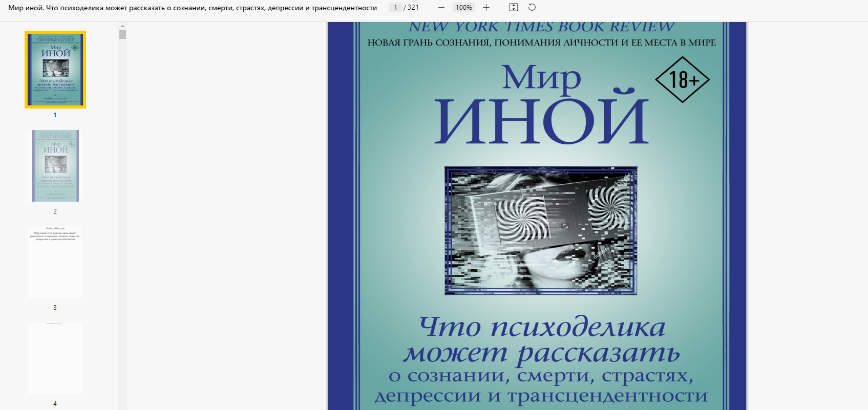Rotate the document with the rotate icon
Viewport: 868px width, 410px height.
click(532, 7)
